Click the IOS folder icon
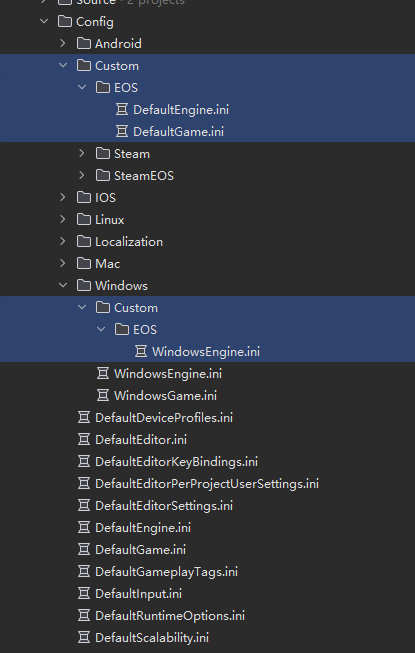The image size is (415, 653). [x=84, y=197]
